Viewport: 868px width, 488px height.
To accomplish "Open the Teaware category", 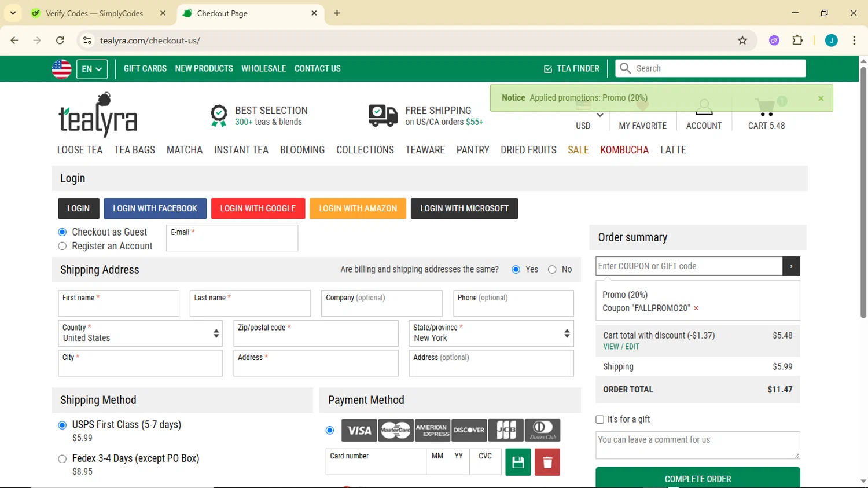I will (425, 150).
